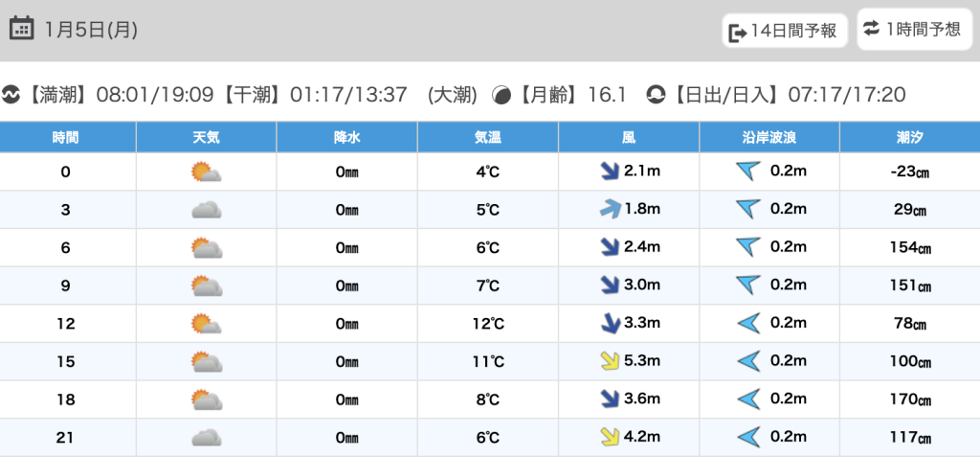
Task: Click the 天気 column header
Action: 206,137
